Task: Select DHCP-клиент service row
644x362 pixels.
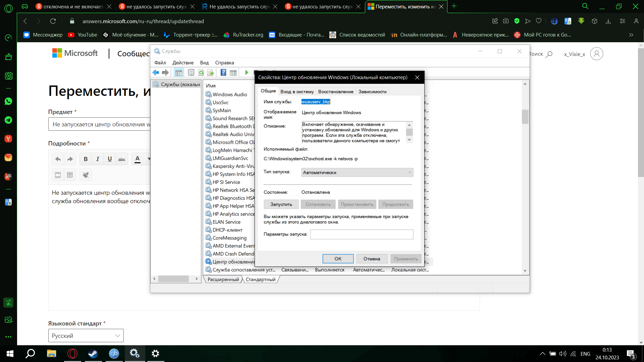Action: point(227,230)
